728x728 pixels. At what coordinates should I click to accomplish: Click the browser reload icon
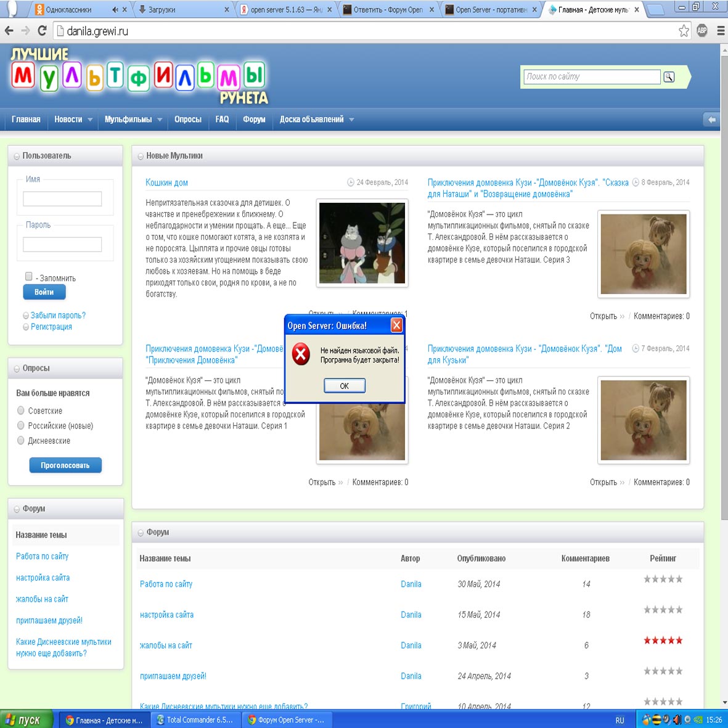(42, 31)
